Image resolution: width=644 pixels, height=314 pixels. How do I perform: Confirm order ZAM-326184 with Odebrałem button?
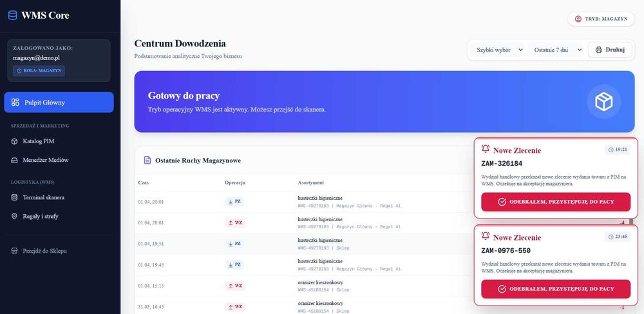(x=556, y=202)
